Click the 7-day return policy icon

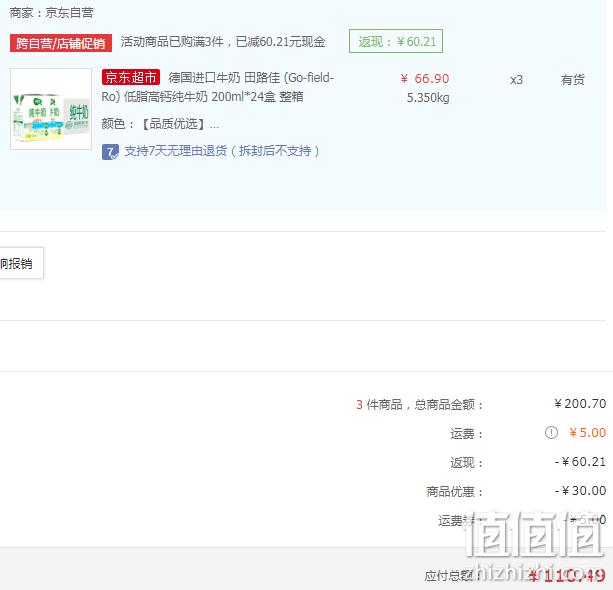[x=110, y=152]
